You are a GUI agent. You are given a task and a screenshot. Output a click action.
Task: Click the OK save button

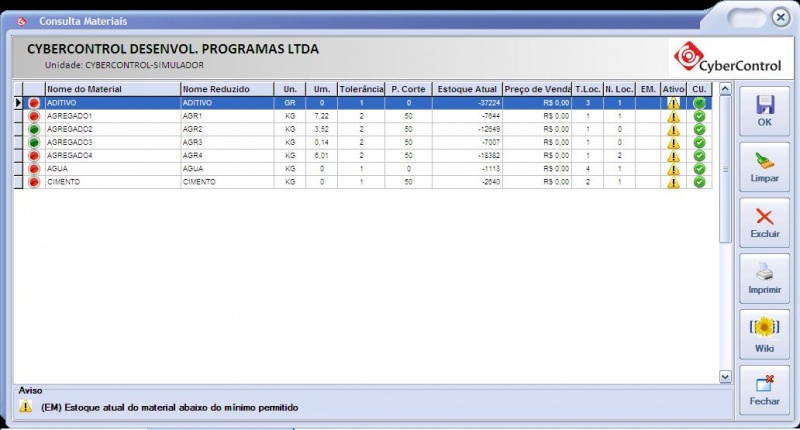pyautogui.click(x=764, y=111)
